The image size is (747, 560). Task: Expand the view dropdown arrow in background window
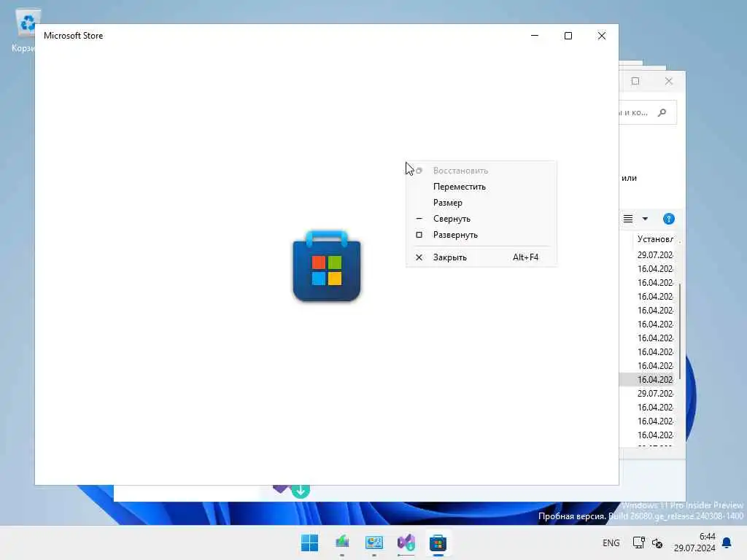click(x=645, y=219)
